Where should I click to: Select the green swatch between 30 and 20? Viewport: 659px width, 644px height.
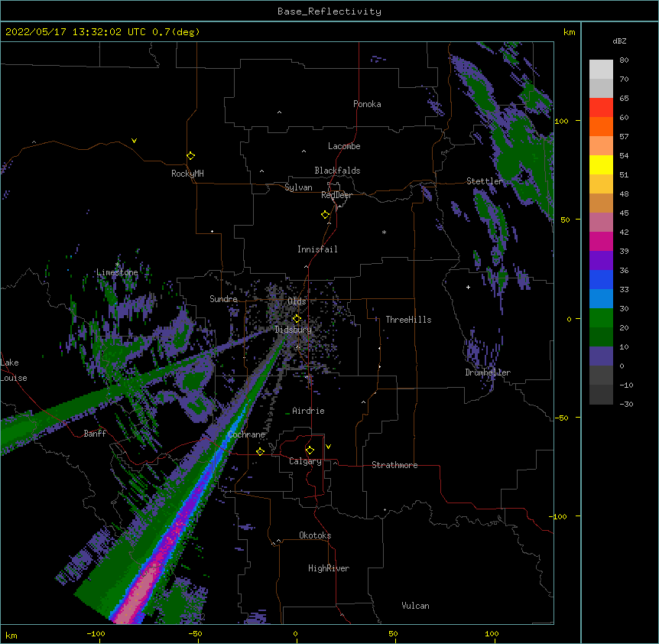[601, 318]
